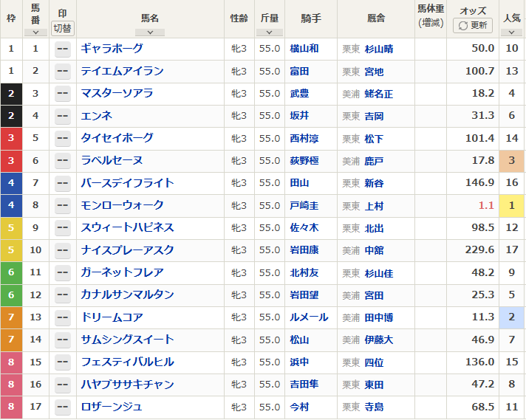Open mark selector for ドリームコア row
This screenshot has height=420, width=526.
pos(62,317)
